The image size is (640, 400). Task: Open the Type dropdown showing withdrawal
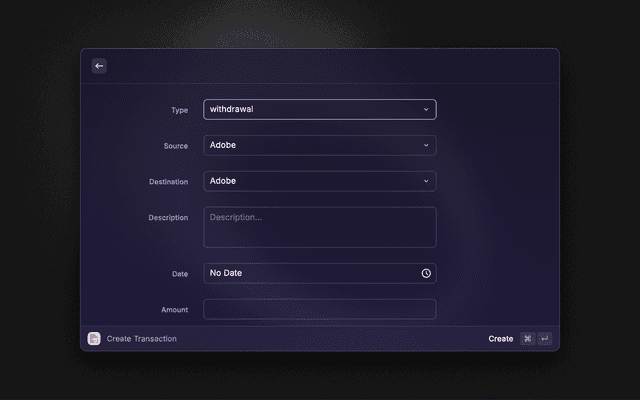[x=310, y=109]
